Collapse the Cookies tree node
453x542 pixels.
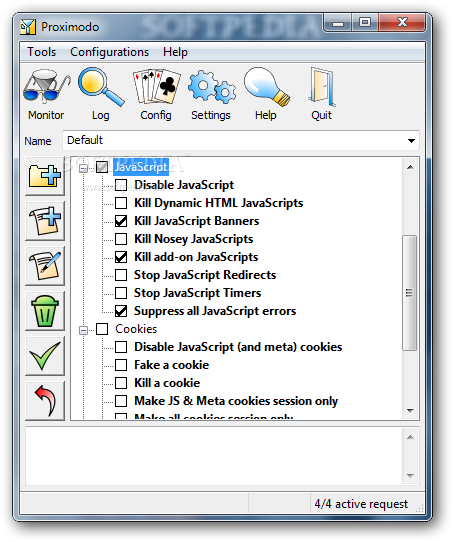click(83, 330)
